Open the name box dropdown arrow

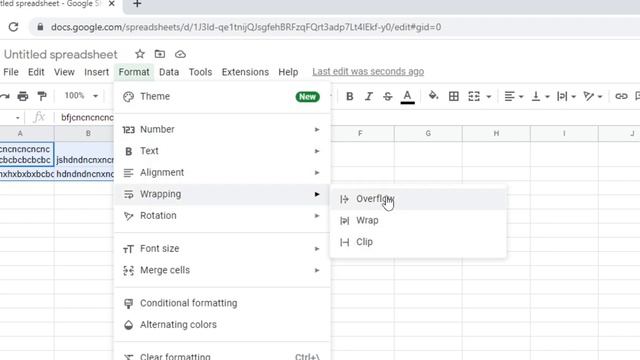pyautogui.click(x=18, y=118)
